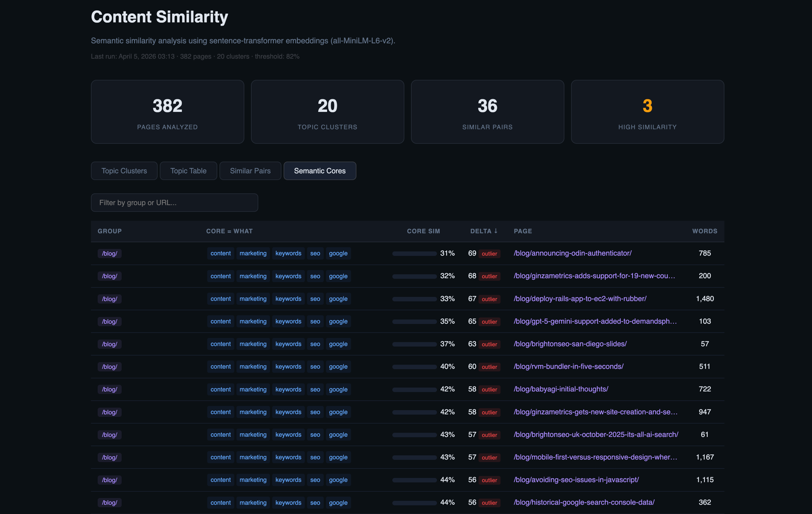Sort the table by WORDS column
This screenshot has height=514, width=812.
[x=704, y=231]
